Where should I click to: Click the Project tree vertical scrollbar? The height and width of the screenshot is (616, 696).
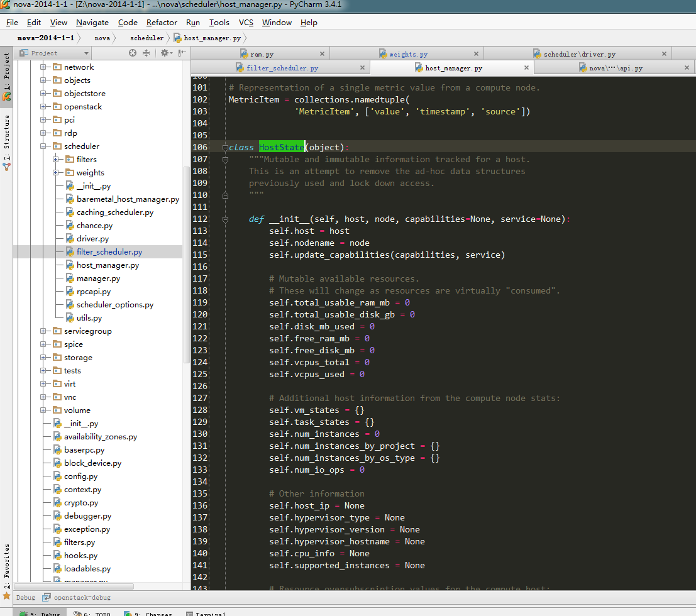tap(187, 265)
